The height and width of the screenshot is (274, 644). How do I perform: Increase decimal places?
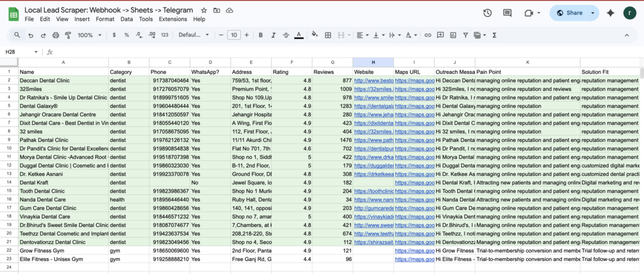tap(152, 35)
